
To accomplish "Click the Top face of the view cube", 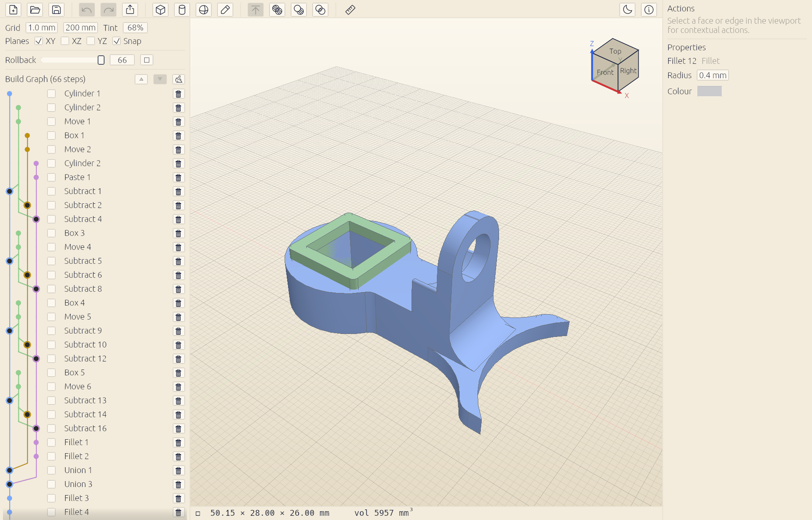I will (615, 51).
